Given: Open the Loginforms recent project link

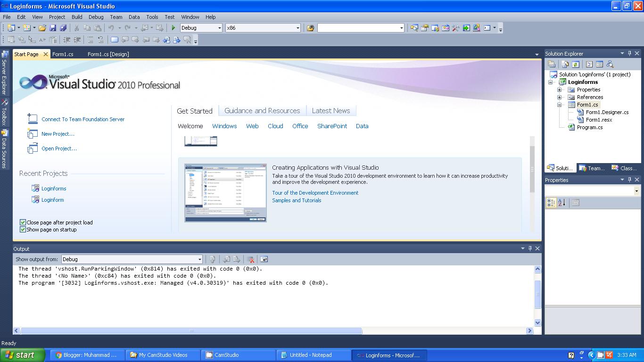Looking at the screenshot, I should pyautogui.click(x=53, y=188).
